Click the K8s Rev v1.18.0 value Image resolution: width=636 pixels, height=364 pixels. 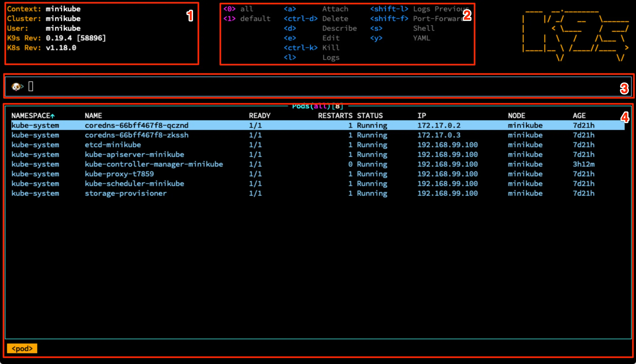coord(61,48)
